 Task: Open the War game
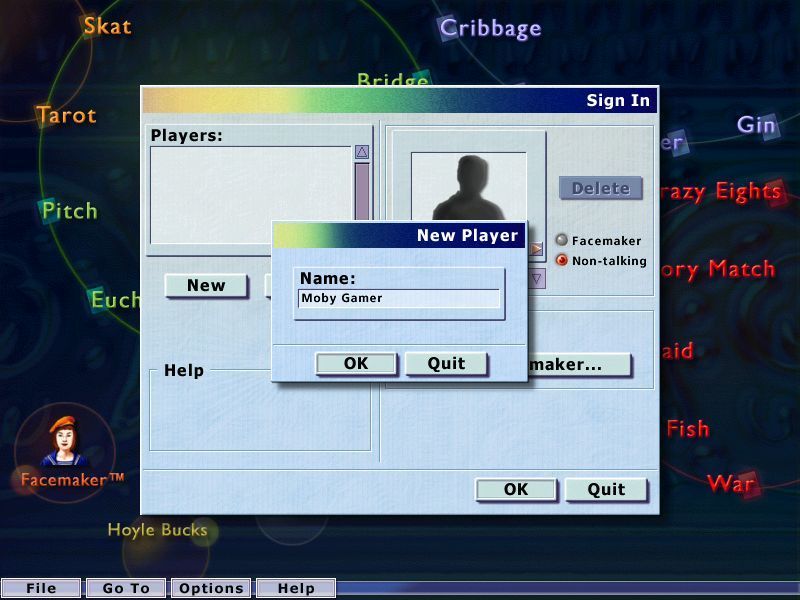pyautogui.click(x=731, y=483)
